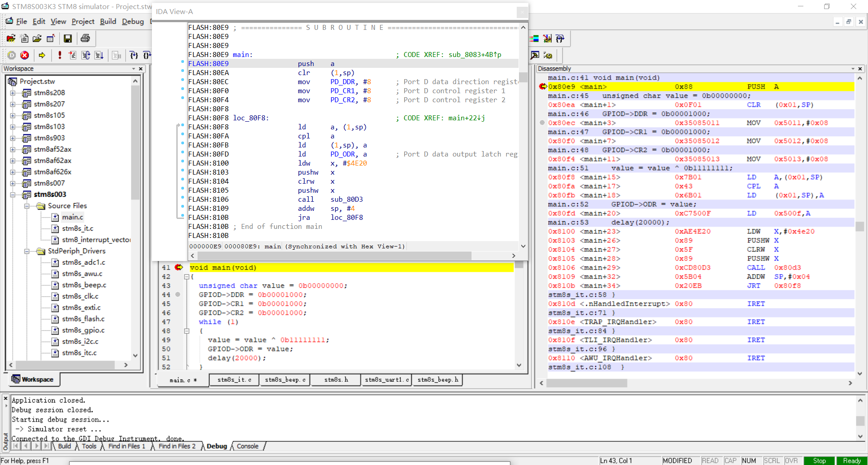The height and width of the screenshot is (465, 868).
Task: Open the Build menu
Action: pos(108,21)
